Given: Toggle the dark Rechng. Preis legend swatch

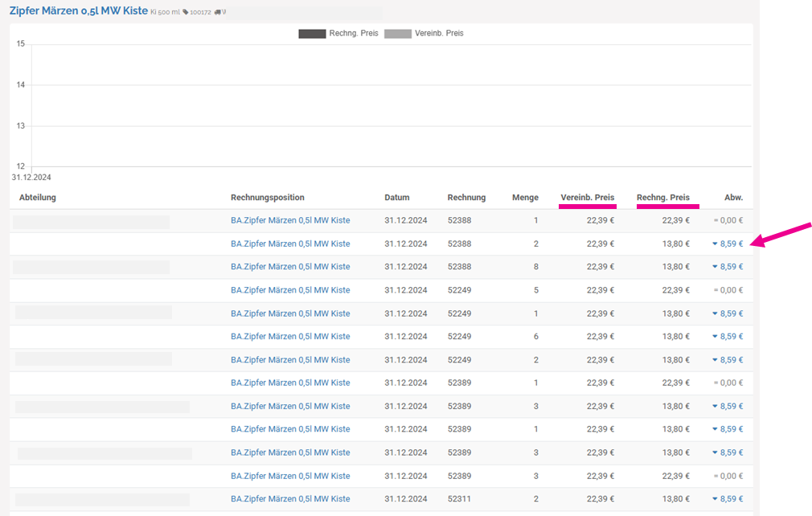Looking at the screenshot, I should [312, 34].
